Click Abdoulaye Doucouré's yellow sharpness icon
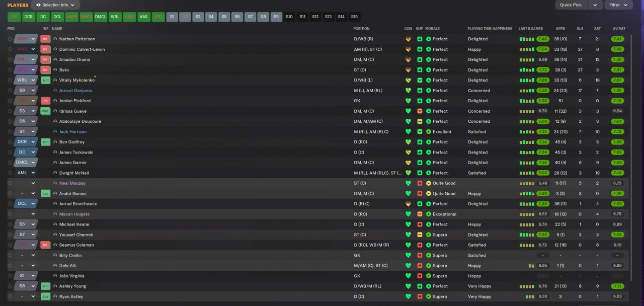The height and width of the screenshot is (306, 644). pyautogui.click(x=420, y=121)
